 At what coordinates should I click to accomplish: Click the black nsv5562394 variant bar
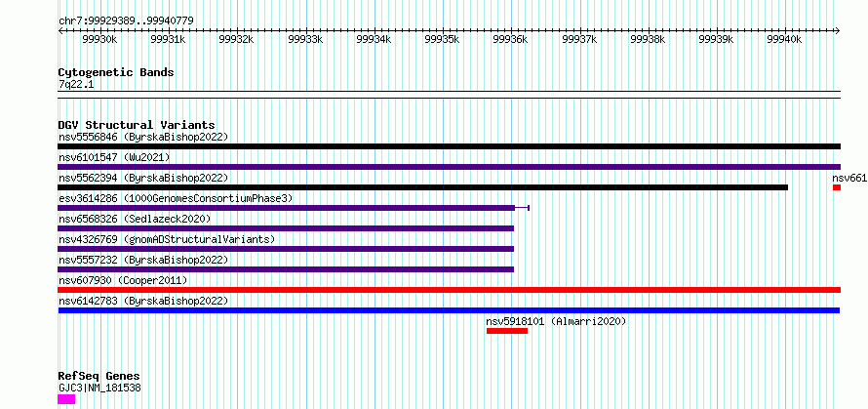[423, 187]
